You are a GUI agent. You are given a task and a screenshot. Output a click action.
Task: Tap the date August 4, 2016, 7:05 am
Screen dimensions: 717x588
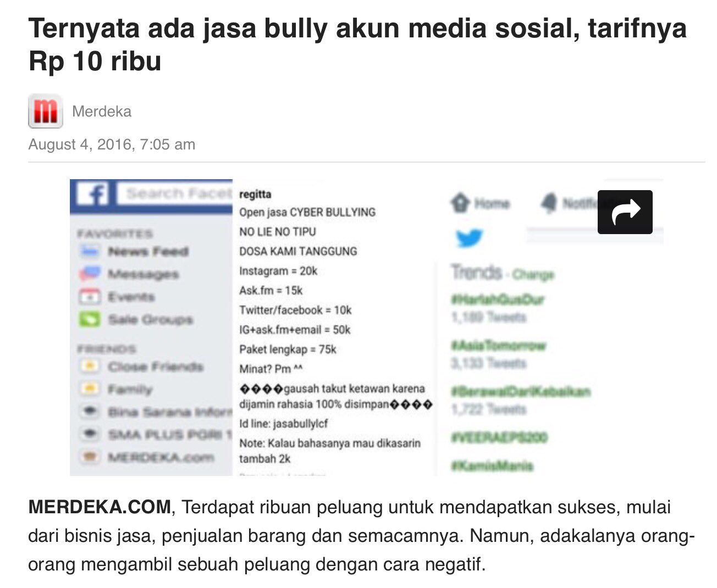pyautogui.click(x=112, y=145)
